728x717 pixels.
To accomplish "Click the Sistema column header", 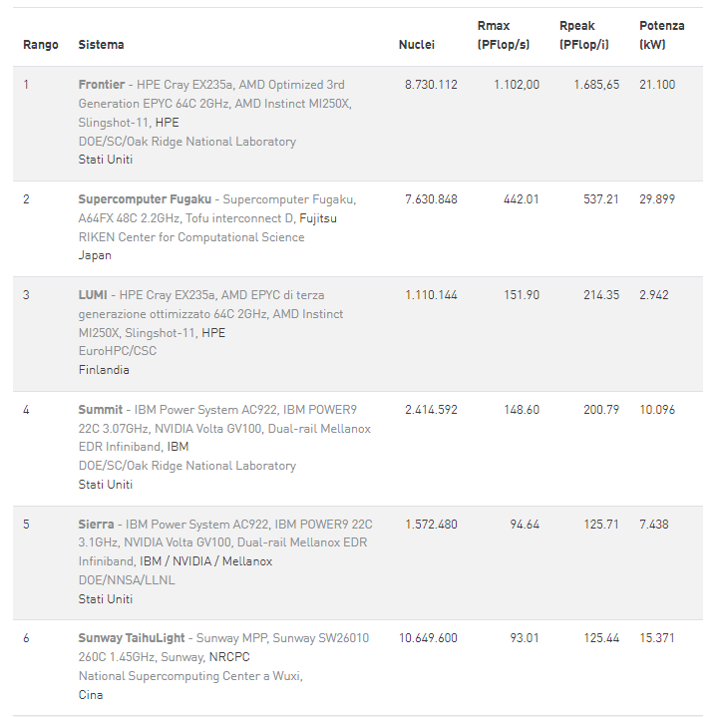I will (102, 45).
